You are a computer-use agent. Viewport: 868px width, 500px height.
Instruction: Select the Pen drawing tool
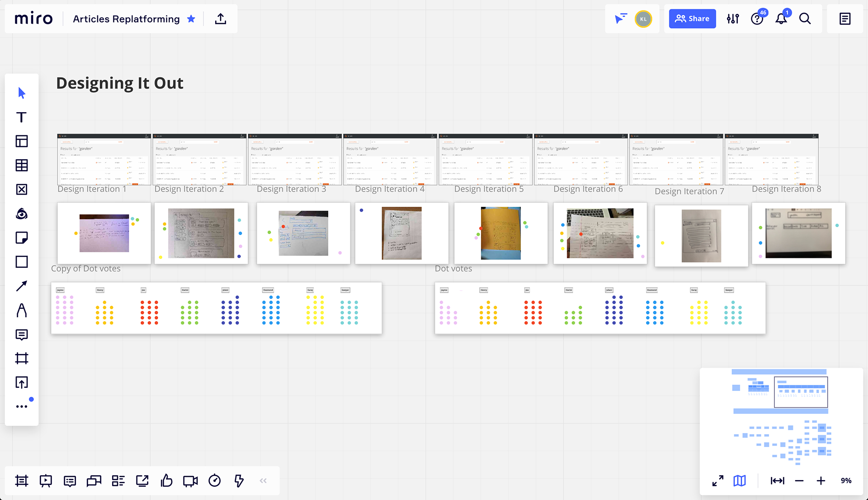21,310
